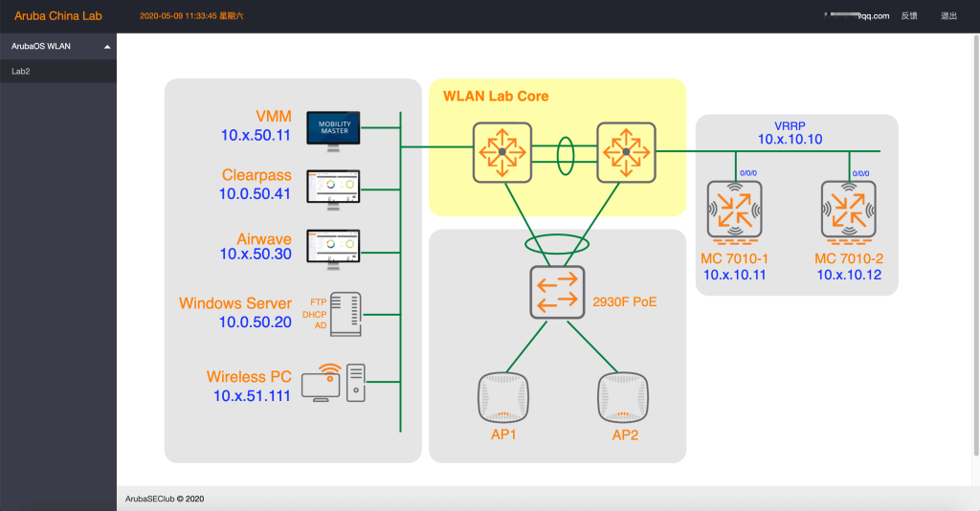Click the MC 7010-2 label
Viewport: 980px width, 511px height.
pyautogui.click(x=849, y=258)
